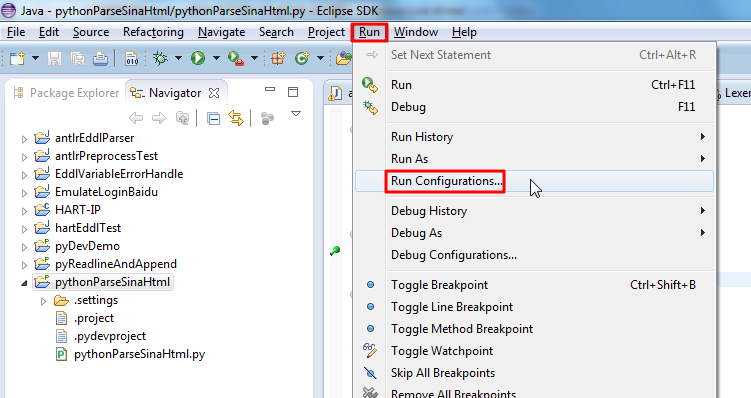Expand the hartEddlTest project

pos(24,229)
